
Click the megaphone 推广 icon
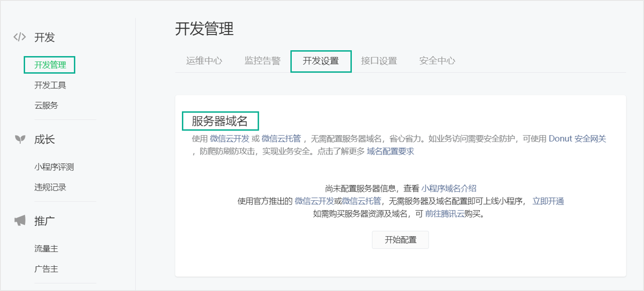[x=20, y=221]
